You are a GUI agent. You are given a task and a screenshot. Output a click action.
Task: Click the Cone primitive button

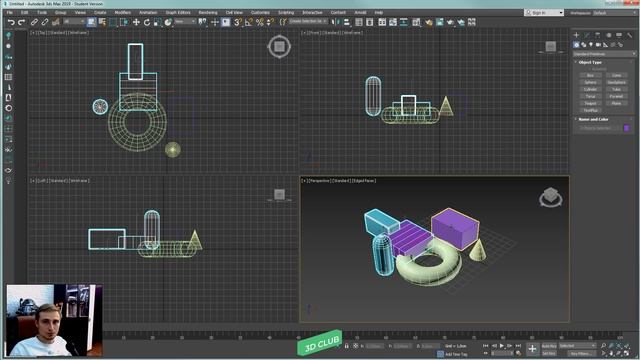click(616, 75)
